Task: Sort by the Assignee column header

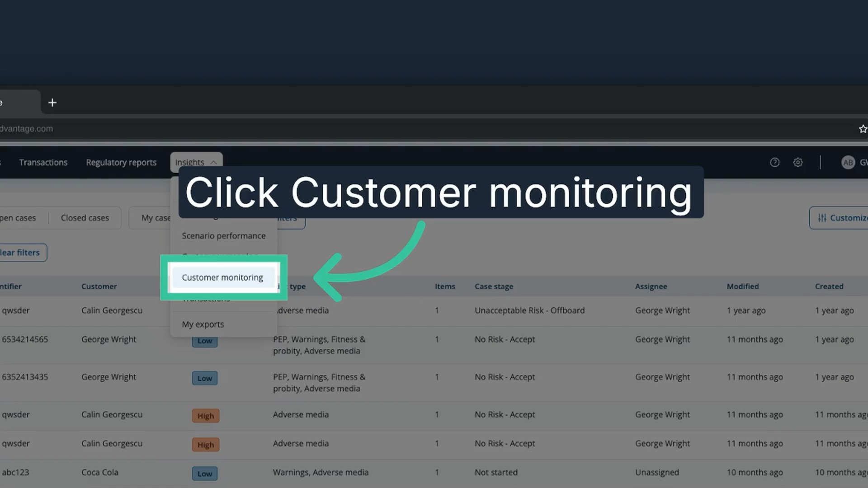Action: (651, 286)
